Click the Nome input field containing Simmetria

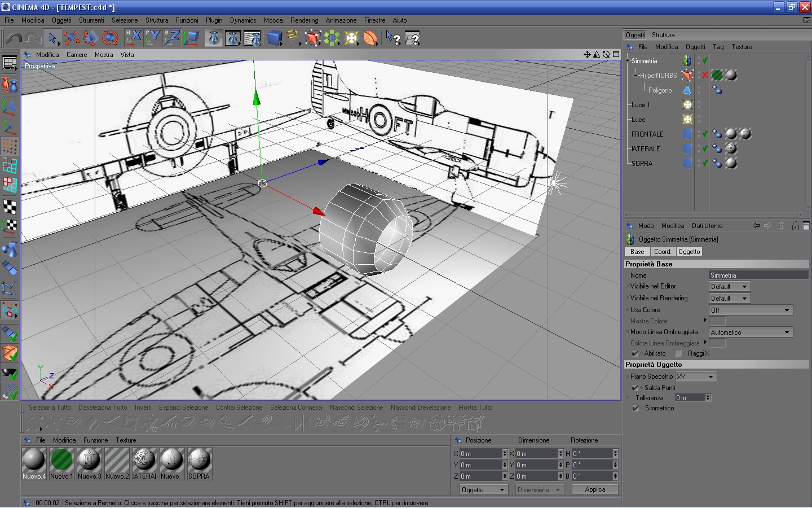pyautogui.click(x=758, y=275)
